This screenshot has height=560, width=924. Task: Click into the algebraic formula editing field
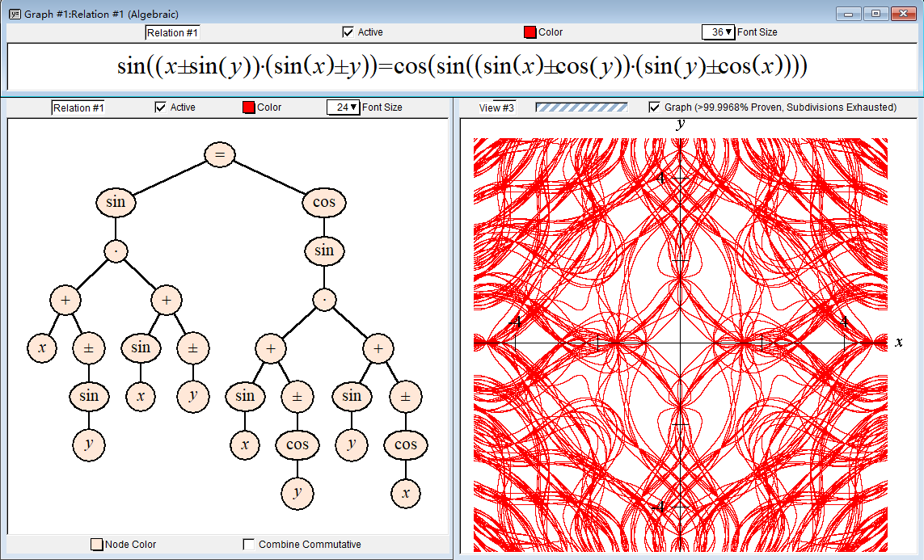[462, 66]
